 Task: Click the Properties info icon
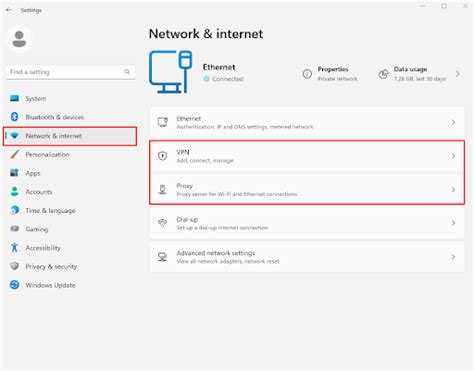click(x=307, y=74)
